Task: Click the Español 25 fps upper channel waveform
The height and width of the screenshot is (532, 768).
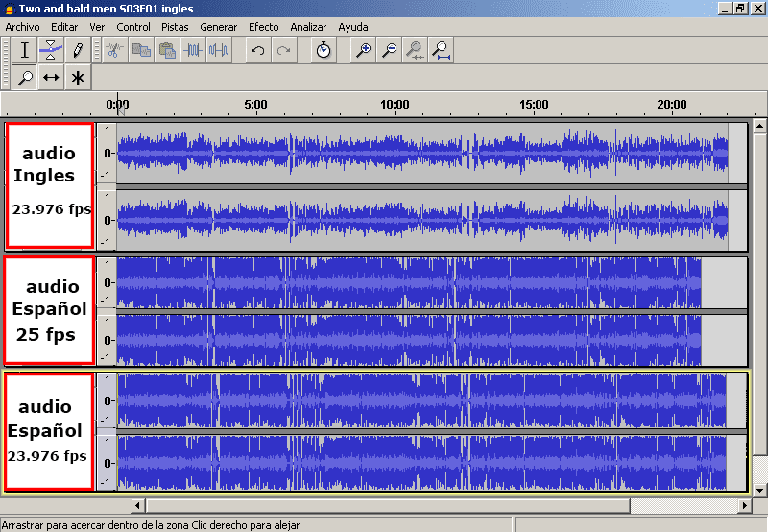Action: pyautogui.click(x=409, y=282)
